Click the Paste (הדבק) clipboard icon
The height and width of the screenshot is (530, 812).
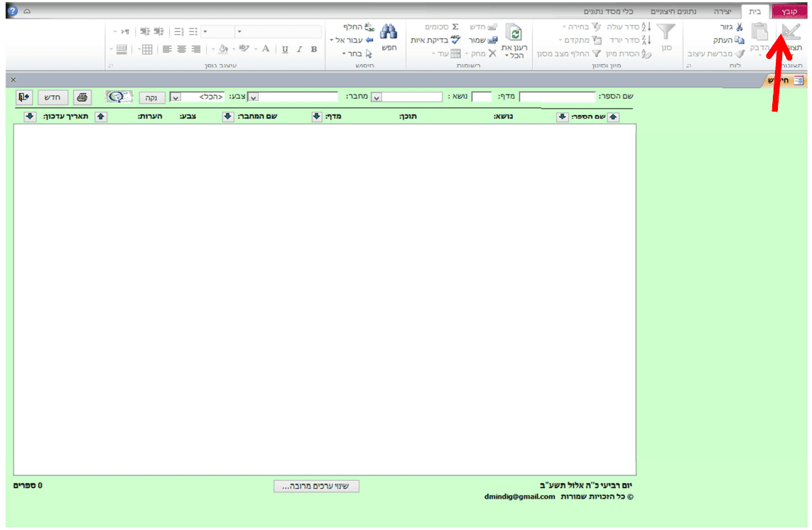click(759, 32)
